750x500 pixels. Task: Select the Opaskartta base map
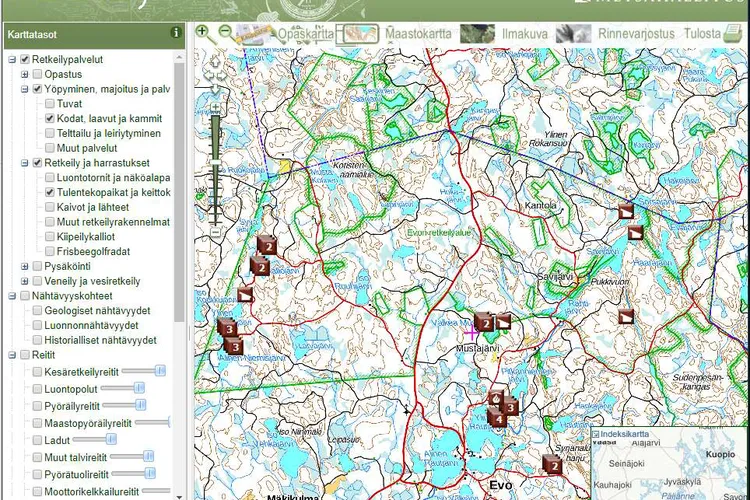click(x=305, y=34)
